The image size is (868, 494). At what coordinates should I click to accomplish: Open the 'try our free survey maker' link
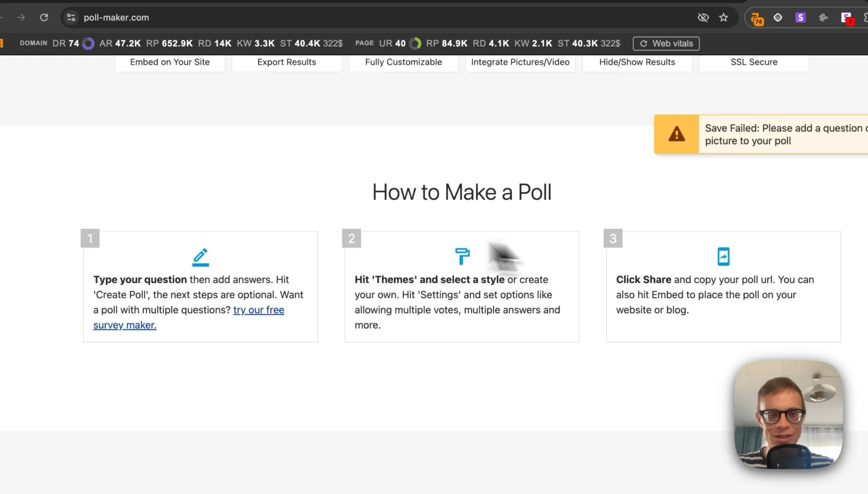click(x=189, y=317)
